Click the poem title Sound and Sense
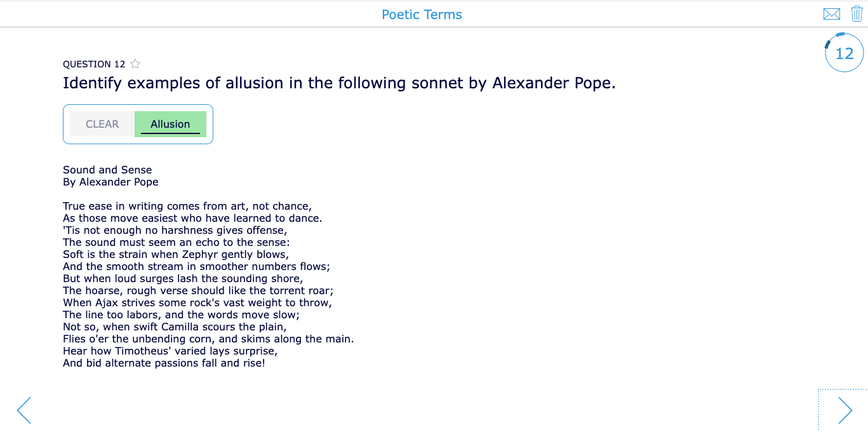 click(x=107, y=170)
